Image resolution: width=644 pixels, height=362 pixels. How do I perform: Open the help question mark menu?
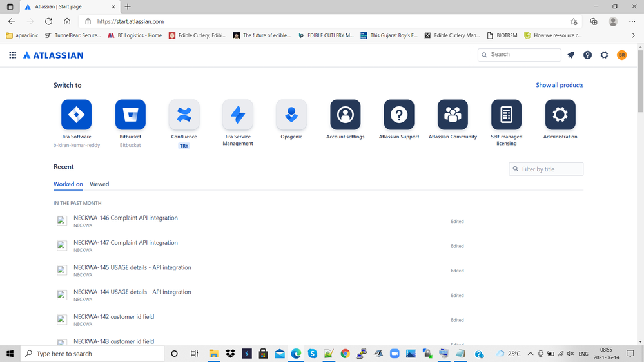coord(588,55)
